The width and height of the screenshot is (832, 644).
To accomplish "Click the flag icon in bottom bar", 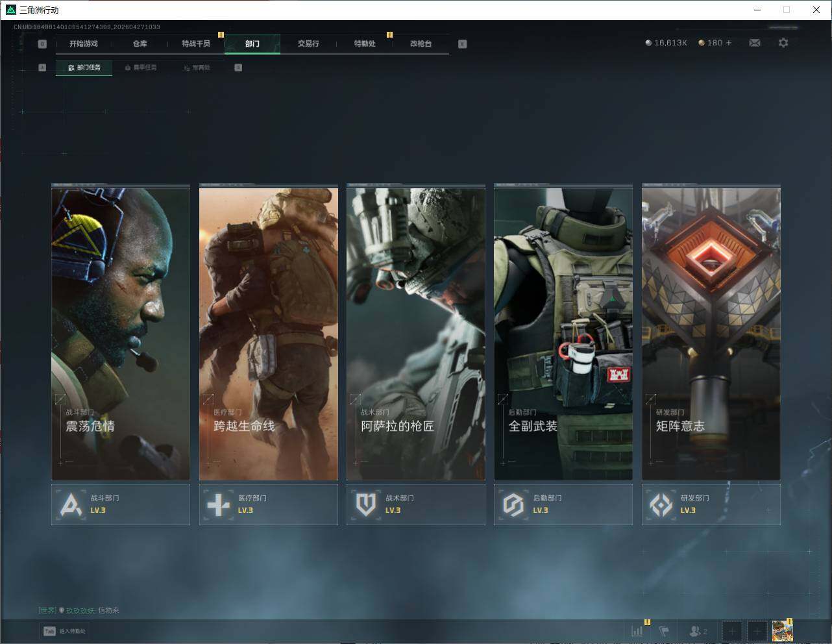I will (x=664, y=631).
